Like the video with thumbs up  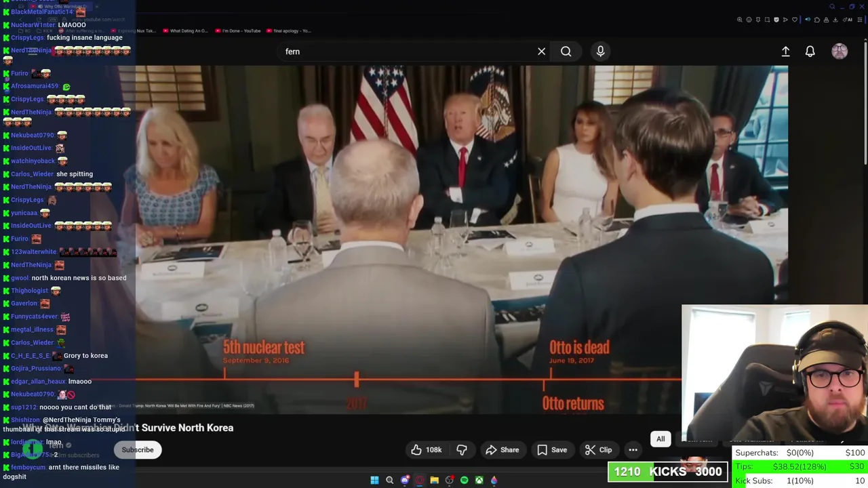[426, 450]
